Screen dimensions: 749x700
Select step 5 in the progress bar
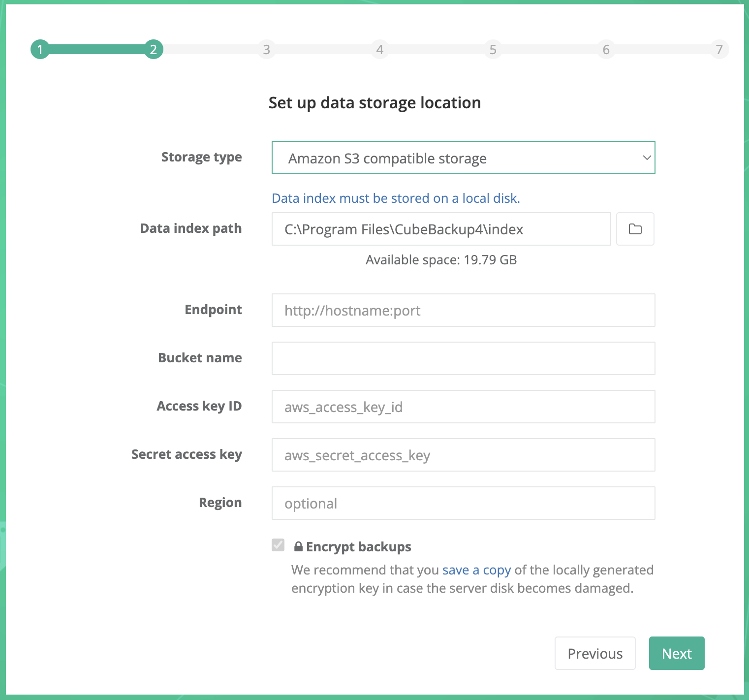[493, 49]
